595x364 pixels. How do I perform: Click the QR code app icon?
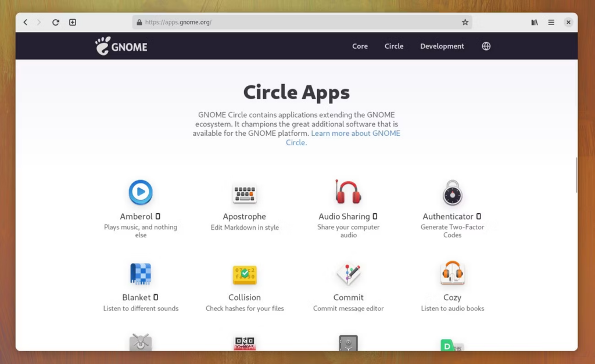[x=245, y=343]
